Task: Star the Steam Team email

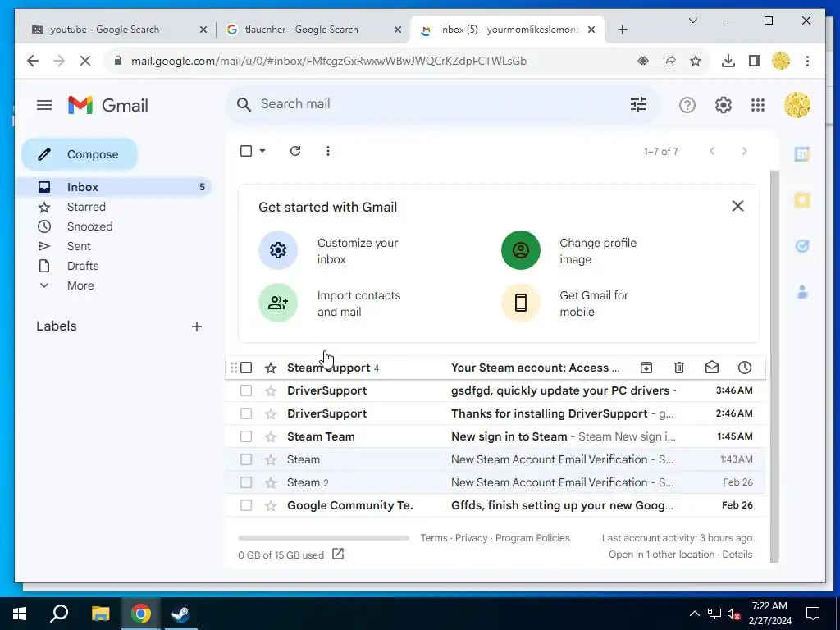Action: coord(271,436)
